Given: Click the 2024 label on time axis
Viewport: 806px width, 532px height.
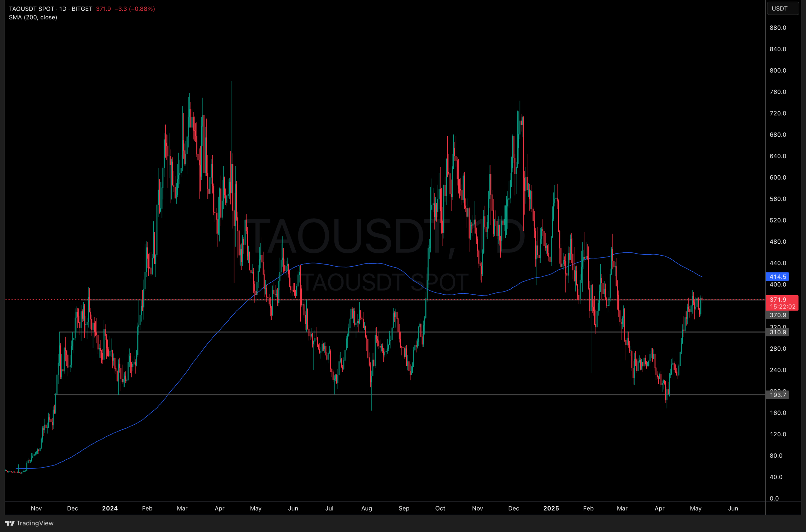Looking at the screenshot, I should point(110,508).
